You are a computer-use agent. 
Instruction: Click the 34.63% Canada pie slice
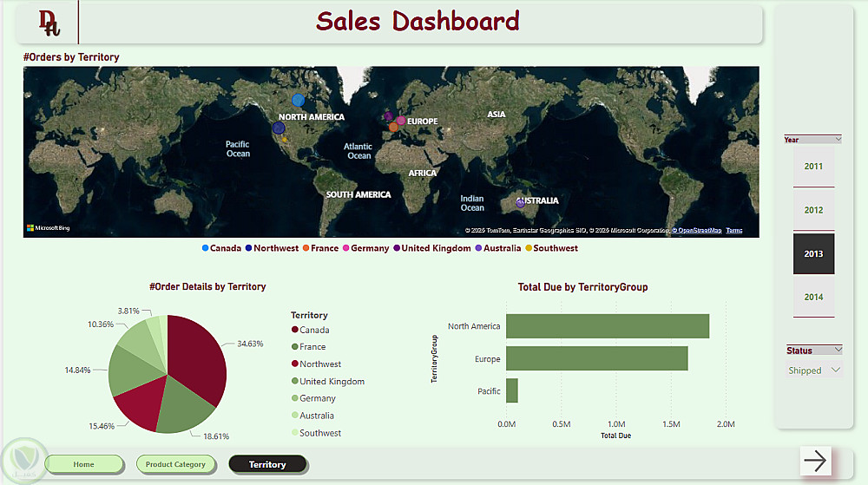tap(196, 357)
